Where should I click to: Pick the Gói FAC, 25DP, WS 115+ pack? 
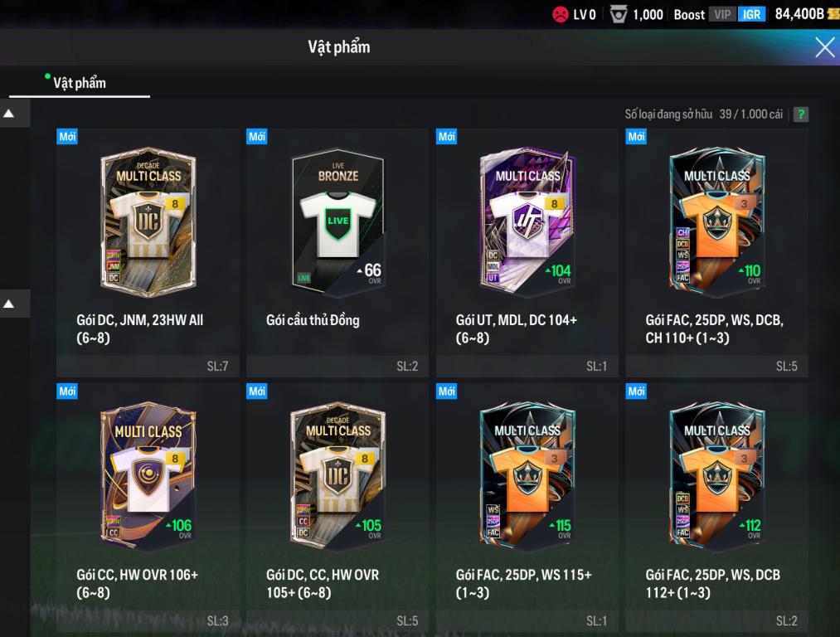coord(527,508)
